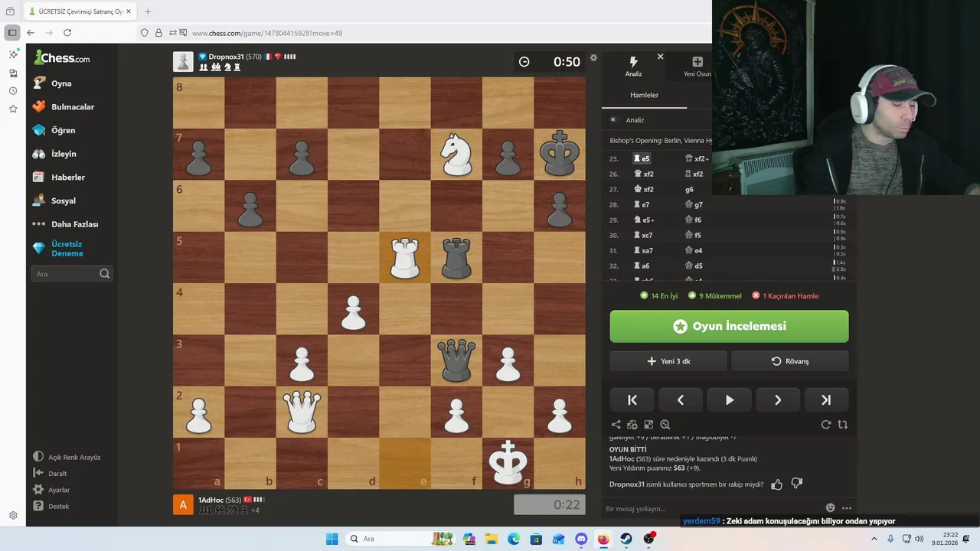Reload the page in browser
This screenshot has height=551, width=980.
tap(67, 33)
